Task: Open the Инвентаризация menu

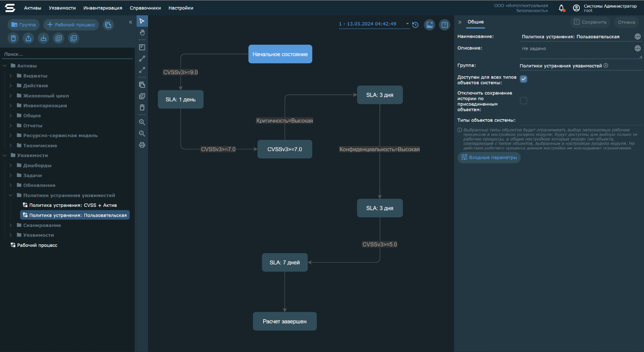Action: 103,8
